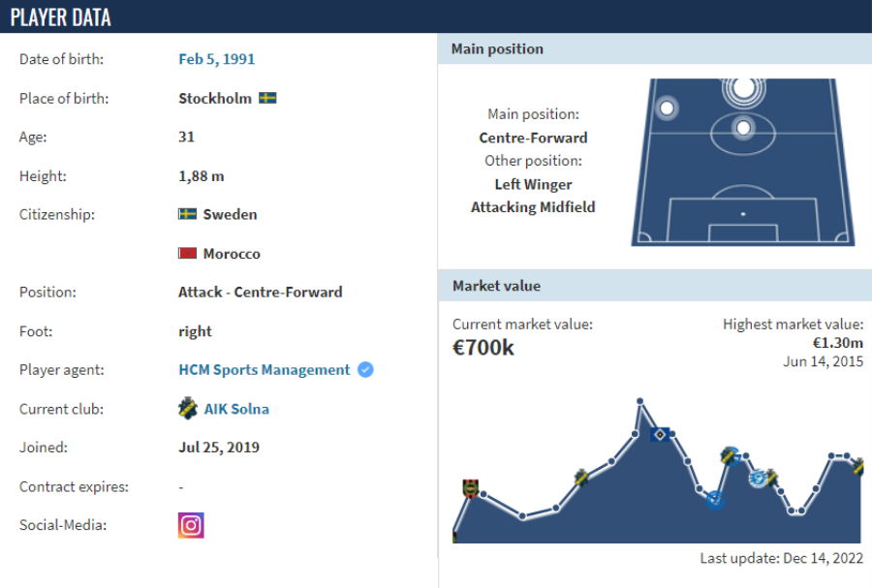Click the lowest early-career point on the chart
This screenshot has width=872, height=588.
coord(522,516)
